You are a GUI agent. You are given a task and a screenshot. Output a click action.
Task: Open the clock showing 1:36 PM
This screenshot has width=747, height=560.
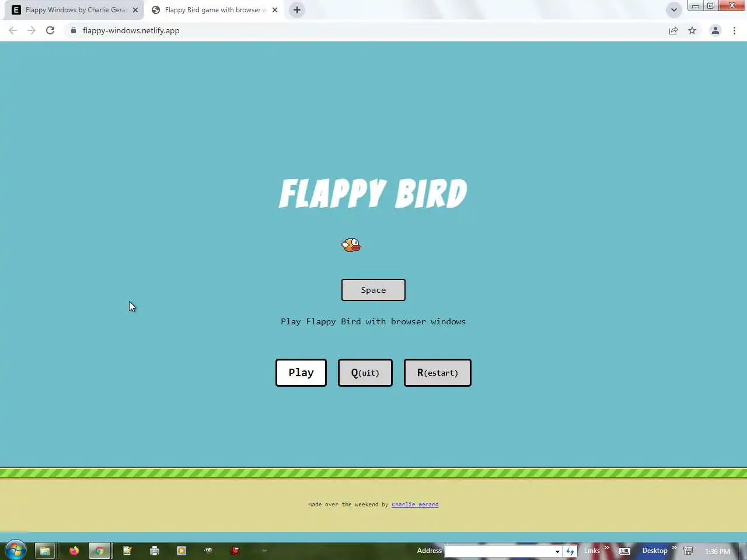pos(717,551)
